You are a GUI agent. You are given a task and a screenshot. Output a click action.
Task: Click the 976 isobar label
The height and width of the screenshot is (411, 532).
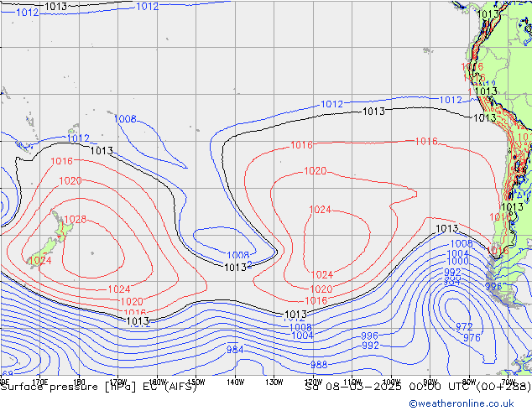pos(472,338)
